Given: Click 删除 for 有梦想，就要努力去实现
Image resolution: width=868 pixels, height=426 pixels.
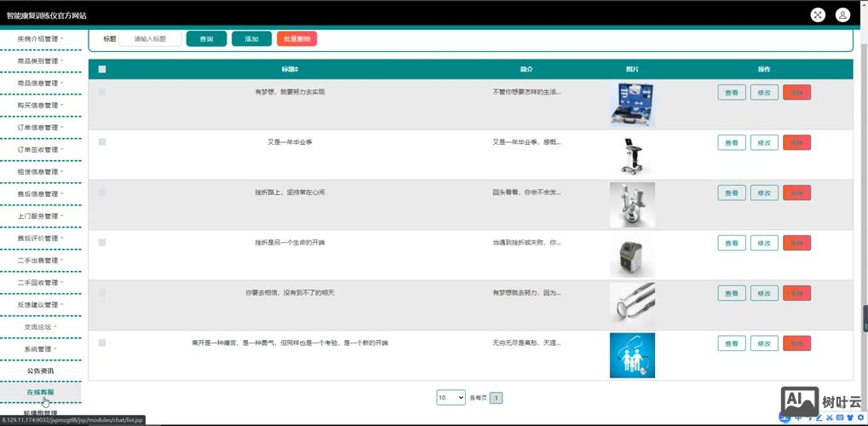Looking at the screenshot, I should 797,93.
